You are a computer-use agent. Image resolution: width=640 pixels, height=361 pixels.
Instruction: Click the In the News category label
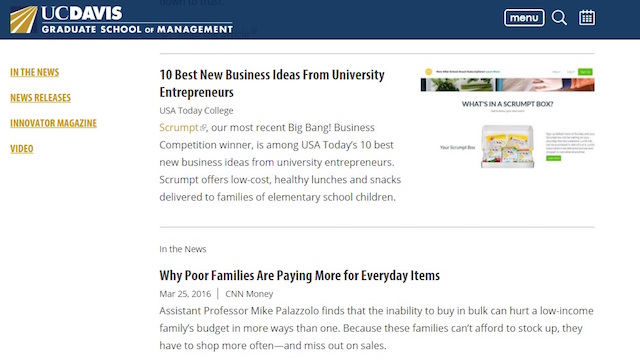[x=182, y=249]
